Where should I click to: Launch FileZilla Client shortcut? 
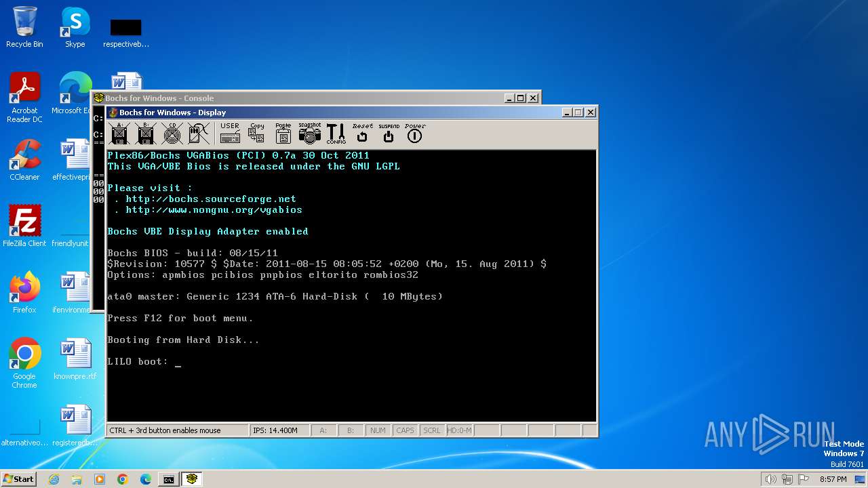pos(24,226)
